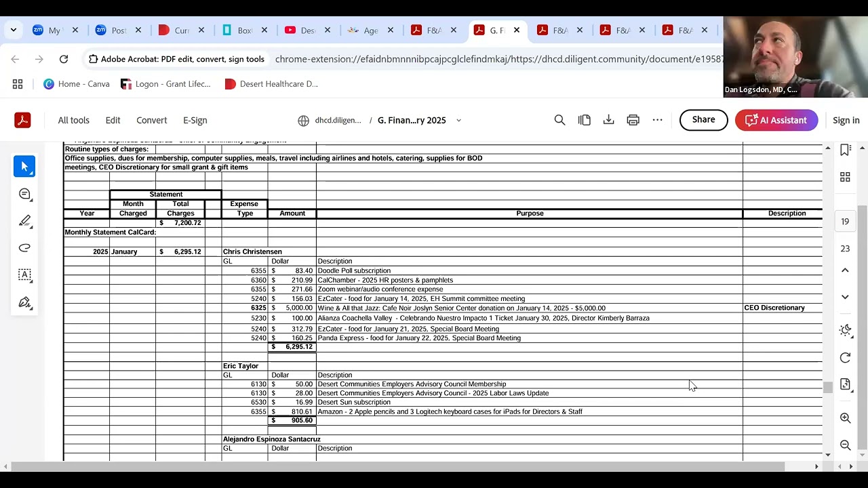This screenshot has width=868, height=488.
Task: Open the browser apps grid shortcut
Action: click(18, 84)
